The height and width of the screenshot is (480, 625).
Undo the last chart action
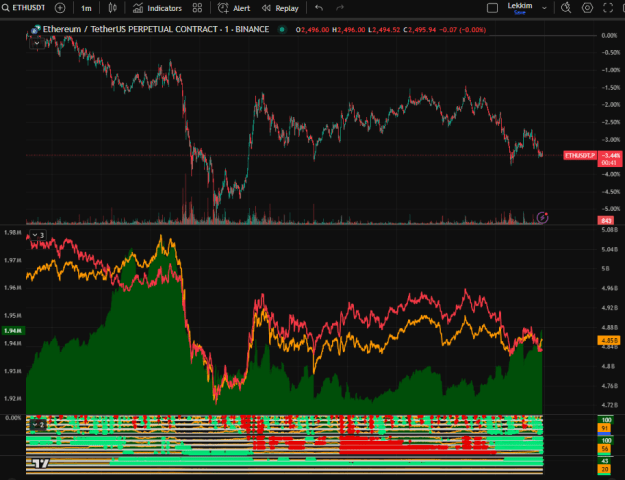tap(318, 8)
